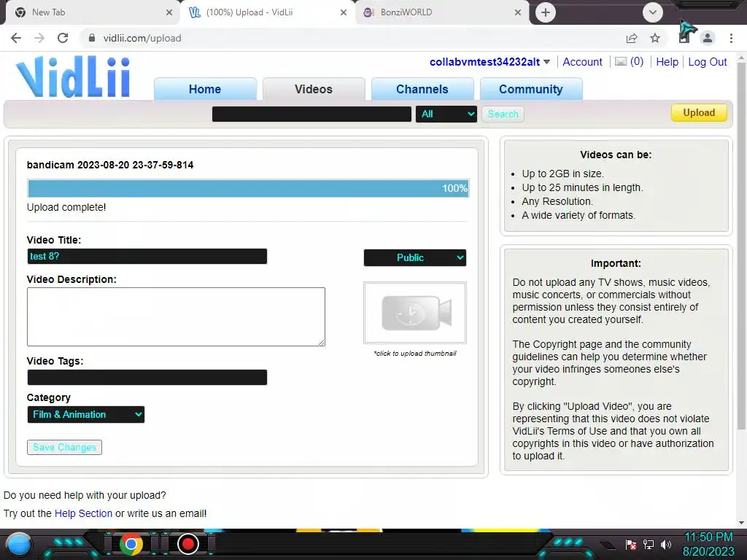Screen dimensions: 747x560
Task: Click the inbox envelope icon
Action: click(x=621, y=61)
